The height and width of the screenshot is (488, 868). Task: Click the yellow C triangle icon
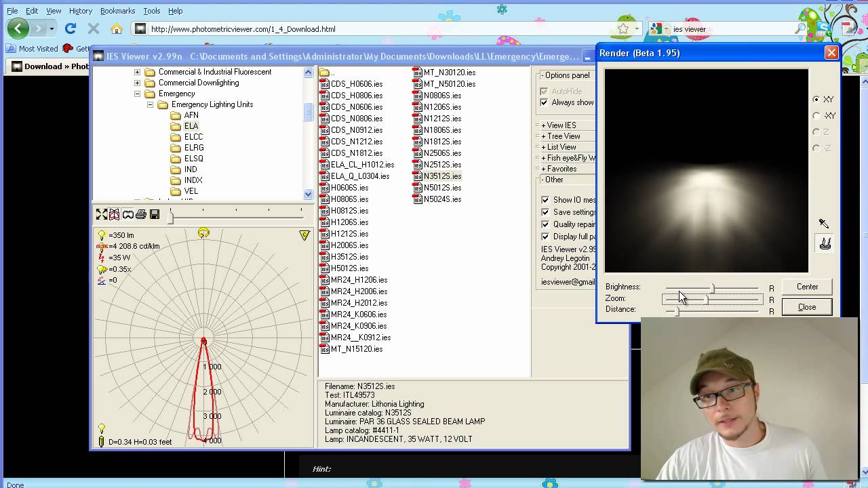304,235
